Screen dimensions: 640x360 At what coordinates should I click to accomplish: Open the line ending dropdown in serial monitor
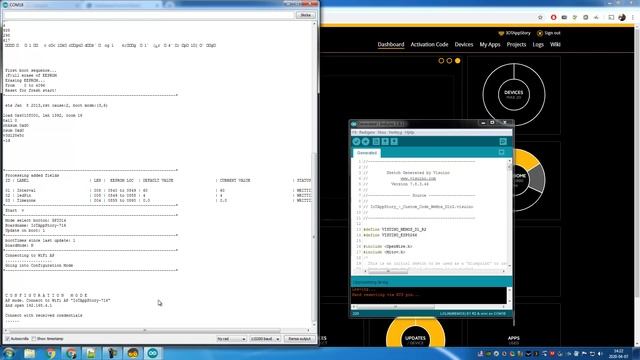click(x=231, y=339)
